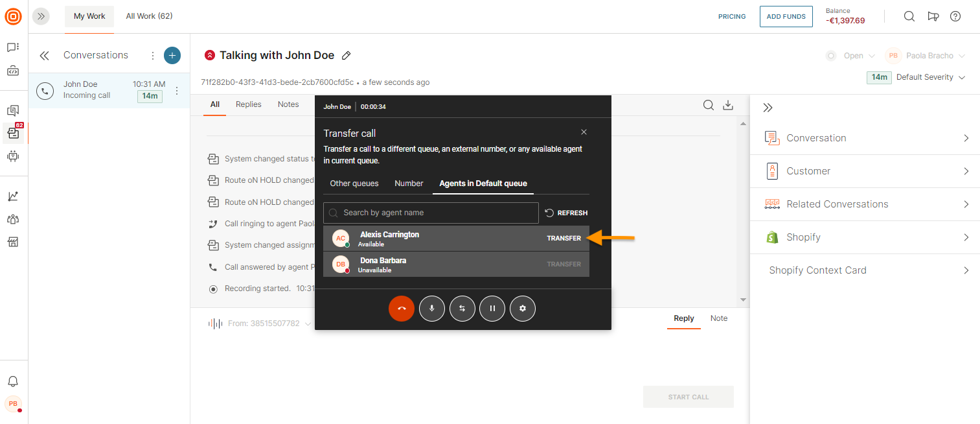Open call settings gear icon
980x424 pixels.
point(523,309)
